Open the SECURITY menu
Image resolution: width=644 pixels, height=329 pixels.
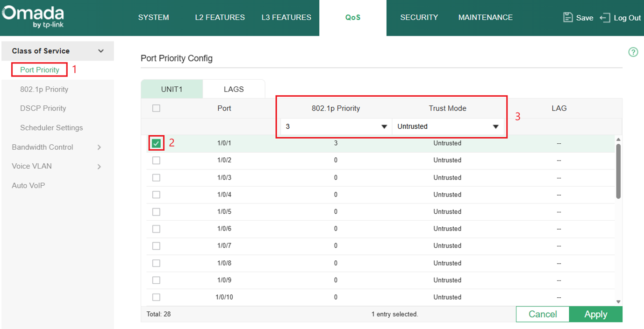tap(419, 17)
